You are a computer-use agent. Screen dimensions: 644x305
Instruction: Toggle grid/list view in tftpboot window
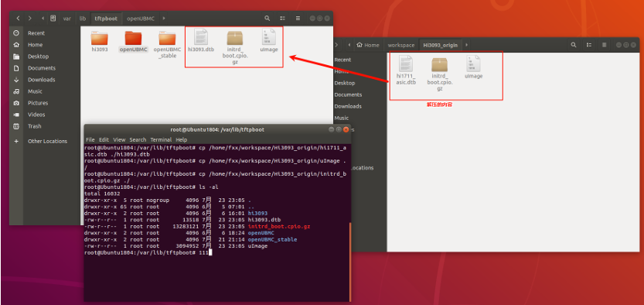click(x=283, y=19)
